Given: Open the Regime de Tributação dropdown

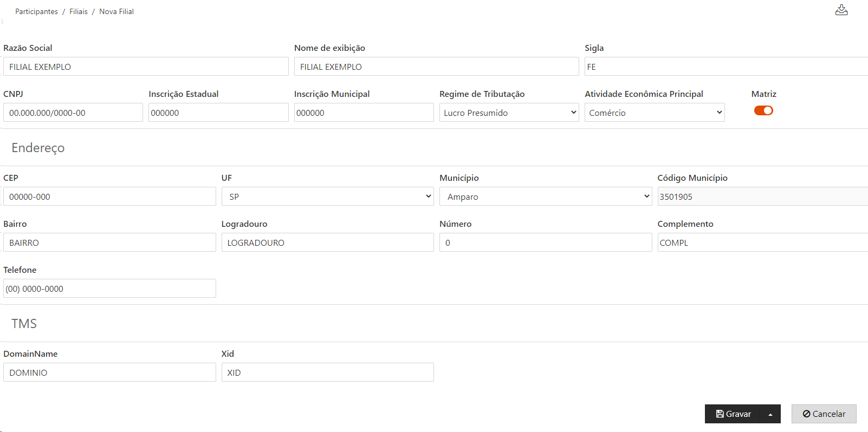Looking at the screenshot, I should tap(509, 113).
